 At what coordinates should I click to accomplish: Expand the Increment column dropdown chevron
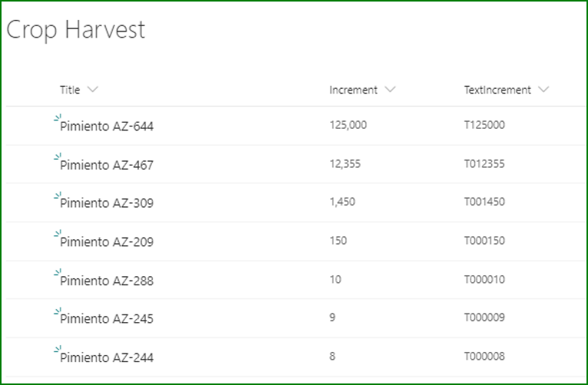390,90
